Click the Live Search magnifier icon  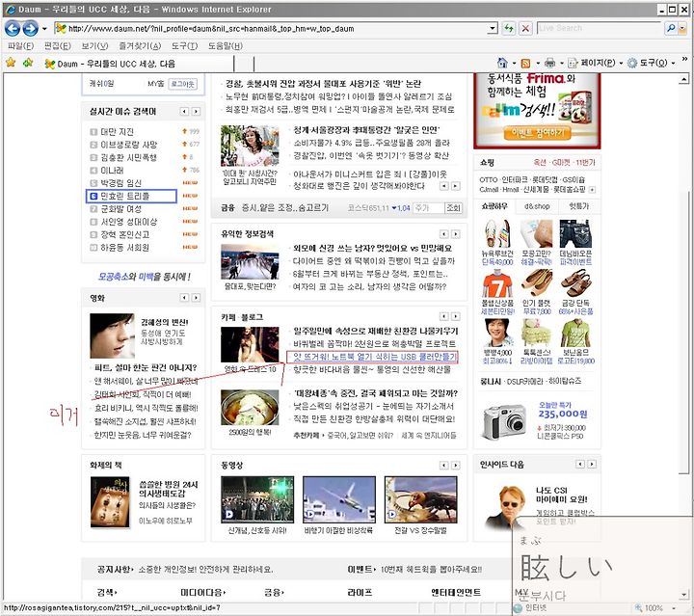tap(671, 28)
